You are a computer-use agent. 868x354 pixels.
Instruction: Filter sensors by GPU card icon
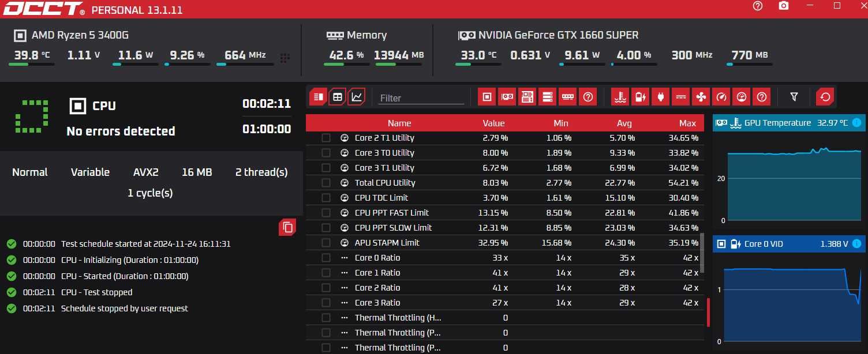tap(507, 97)
